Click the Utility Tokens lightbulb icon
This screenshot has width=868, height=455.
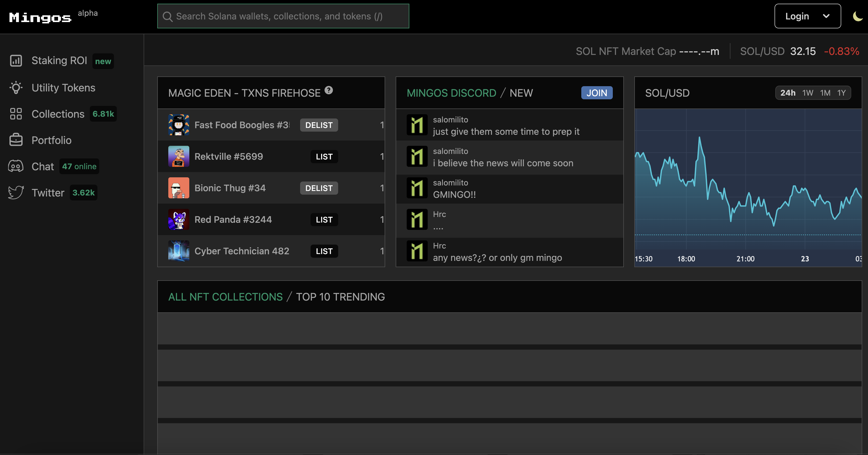[16, 88]
